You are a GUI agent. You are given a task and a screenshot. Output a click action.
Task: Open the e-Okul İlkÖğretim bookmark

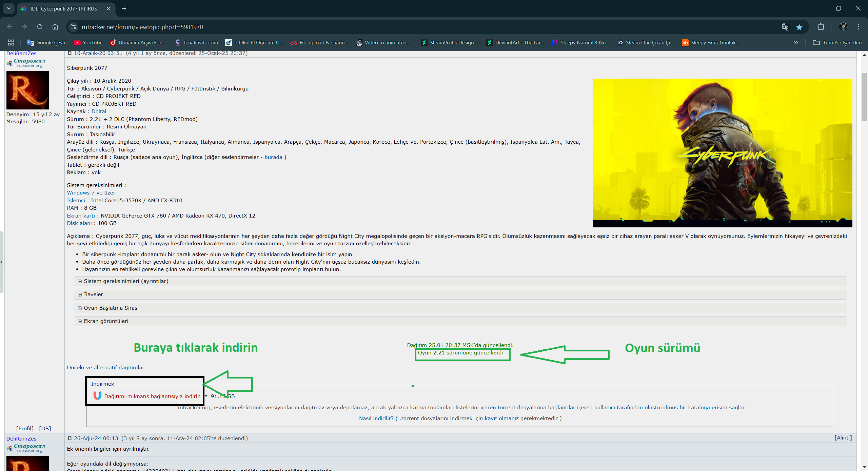tap(254, 43)
